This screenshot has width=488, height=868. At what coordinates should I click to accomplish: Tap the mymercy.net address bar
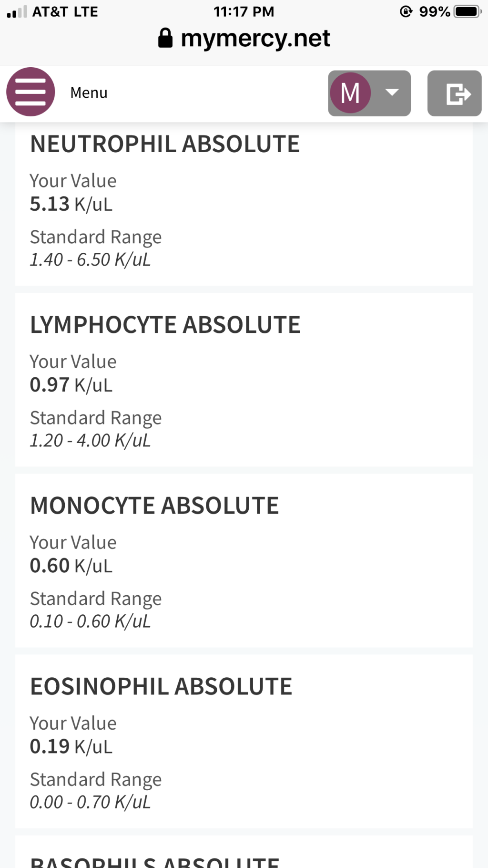255,38
